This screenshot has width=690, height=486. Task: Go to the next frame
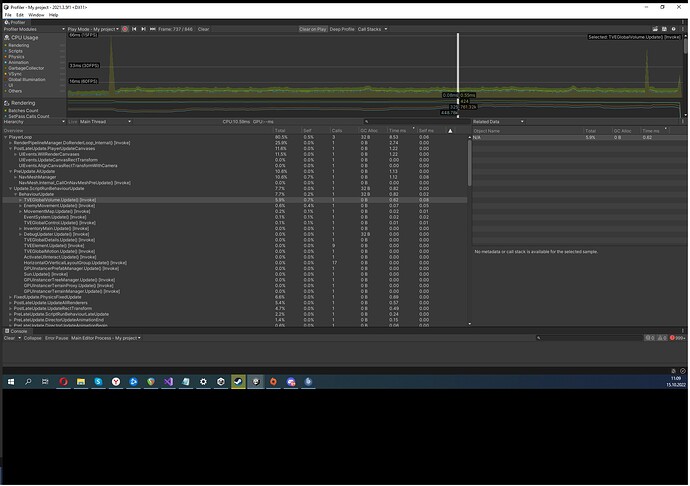(x=143, y=29)
